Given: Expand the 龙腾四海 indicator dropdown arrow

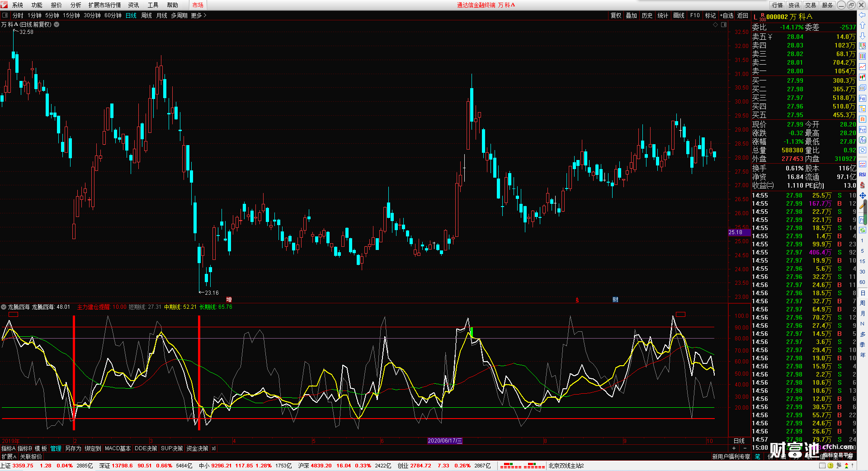Looking at the screenshot, I should [x=4, y=307].
